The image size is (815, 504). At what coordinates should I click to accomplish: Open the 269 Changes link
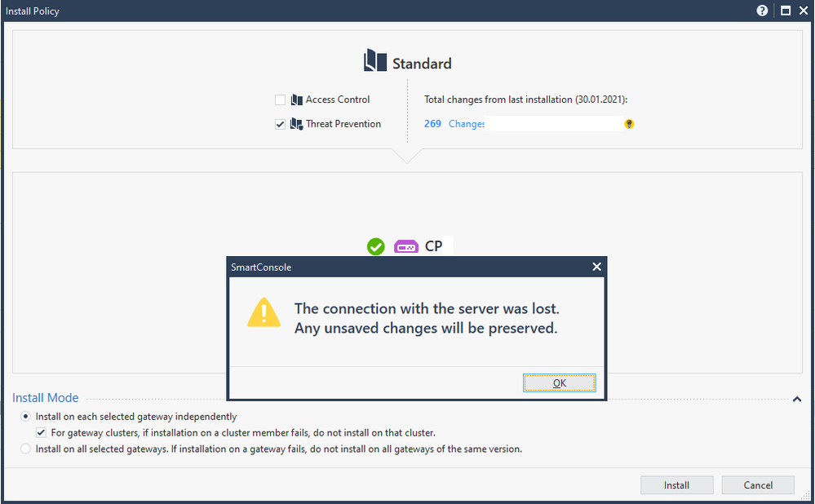(x=454, y=124)
